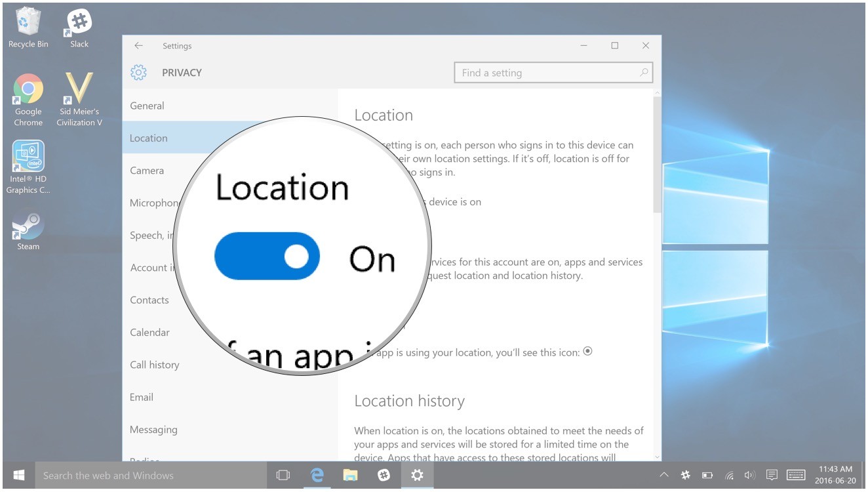Click the speaker icon in the system tray

[749, 475]
